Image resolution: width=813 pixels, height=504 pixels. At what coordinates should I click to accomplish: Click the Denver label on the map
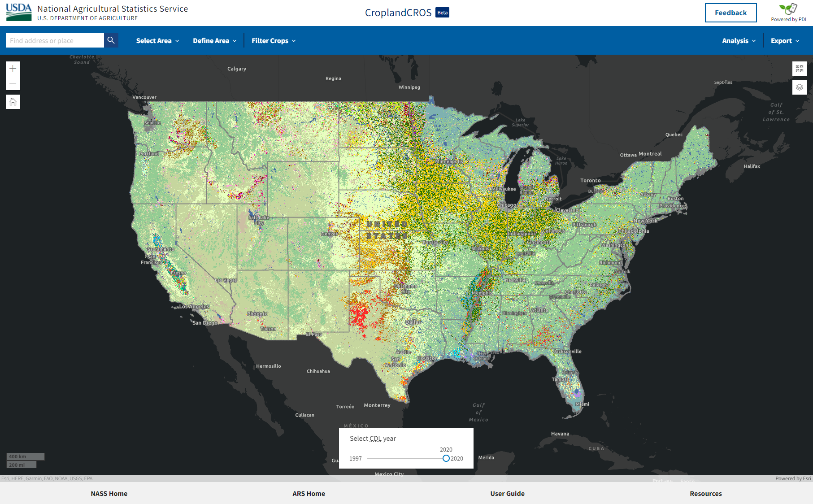[329, 234]
